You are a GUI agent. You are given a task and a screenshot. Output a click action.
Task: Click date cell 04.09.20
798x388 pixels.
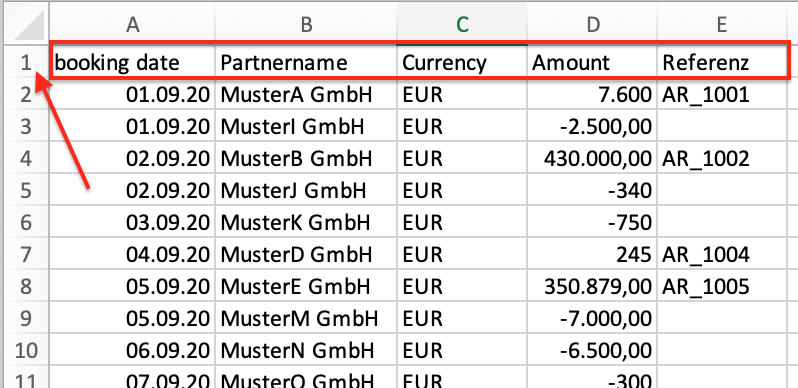132,255
